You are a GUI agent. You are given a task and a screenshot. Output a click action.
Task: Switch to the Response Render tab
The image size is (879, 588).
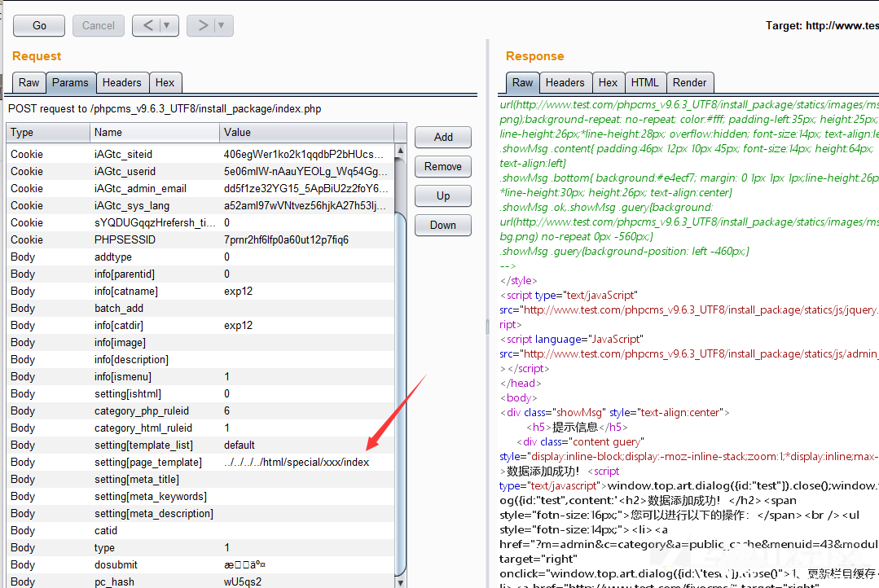(x=689, y=83)
